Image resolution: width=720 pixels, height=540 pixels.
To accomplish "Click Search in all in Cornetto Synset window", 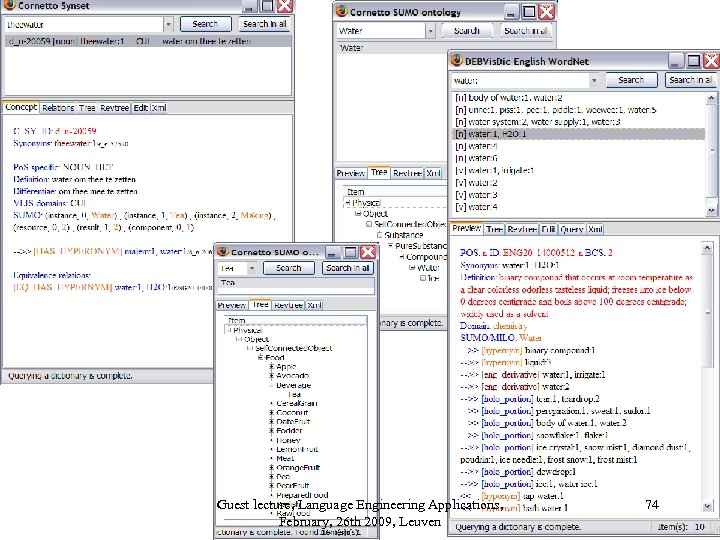I will click(264, 24).
